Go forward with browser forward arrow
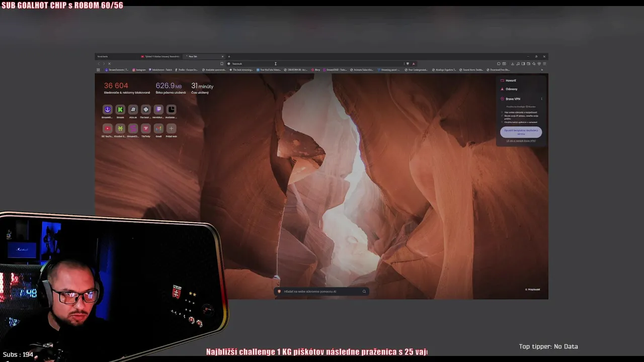Screen dimensions: 644x362 (104, 64)
